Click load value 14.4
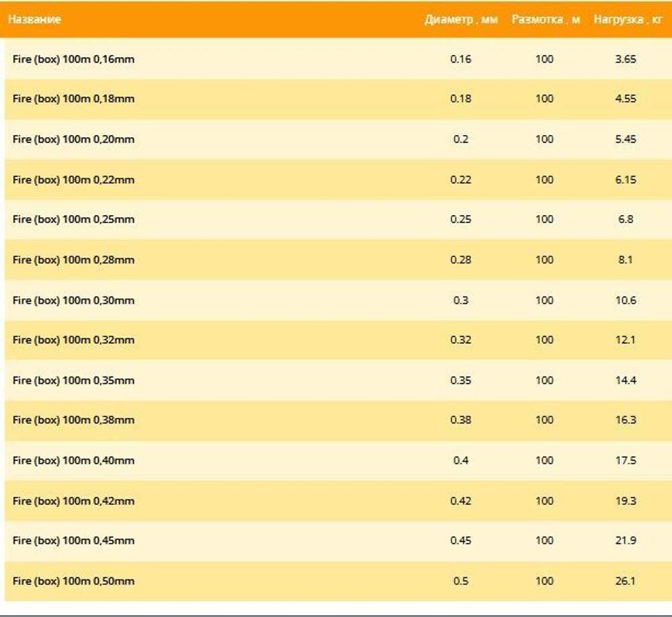This screenshot has height=617, width=672. [626, 380]
